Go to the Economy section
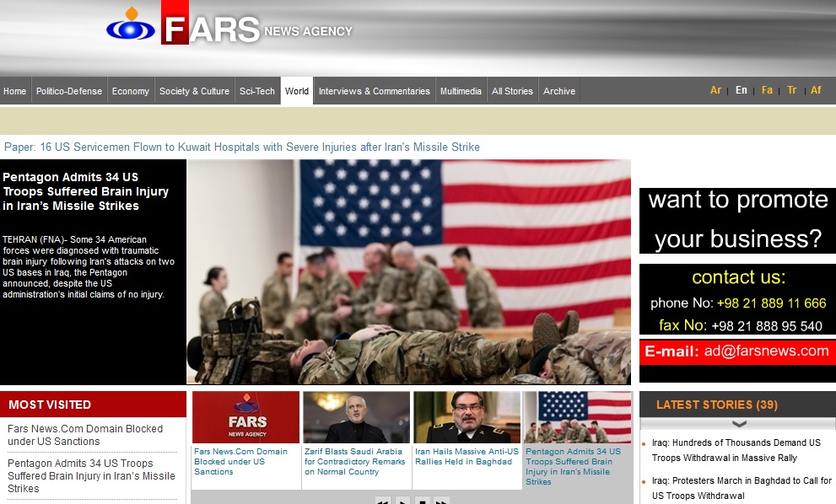This screenshot has width=836, height=504. click(x=131, y=91)
